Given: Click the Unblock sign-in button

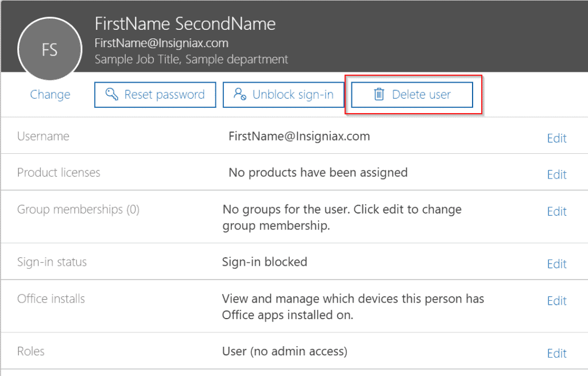Looking at the screenshot, I should (x=284, y=95).
